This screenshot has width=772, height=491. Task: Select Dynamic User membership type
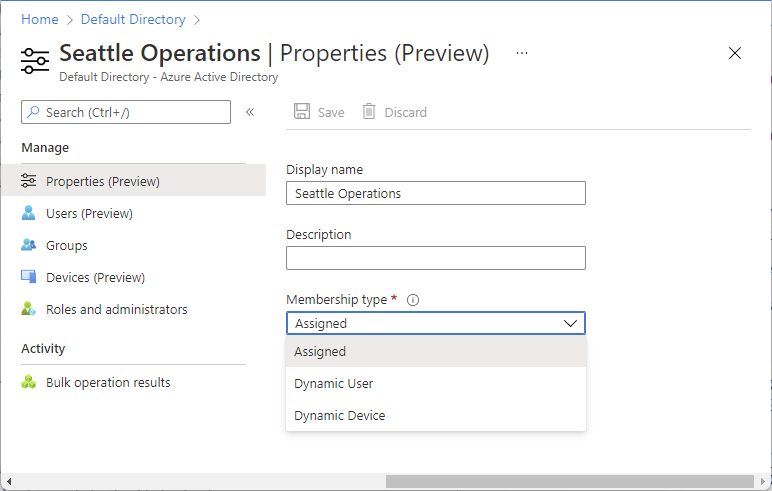(334, 383)
